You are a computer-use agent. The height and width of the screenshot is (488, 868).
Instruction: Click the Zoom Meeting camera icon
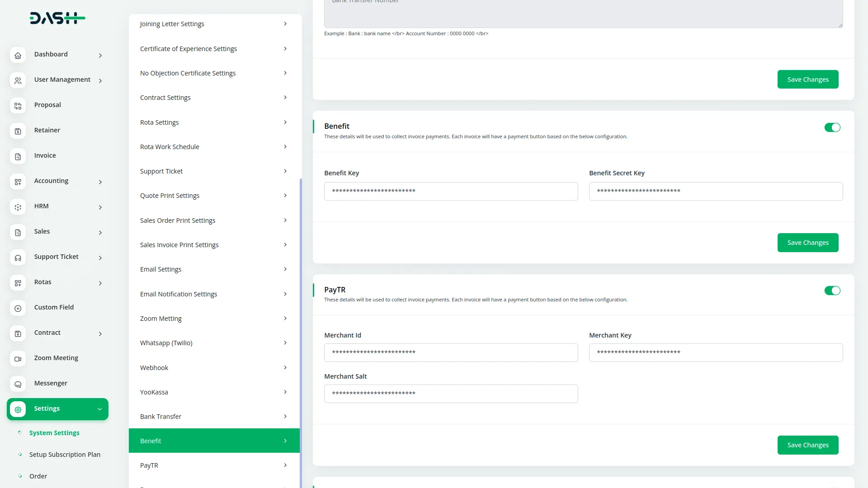pos(18,359)
